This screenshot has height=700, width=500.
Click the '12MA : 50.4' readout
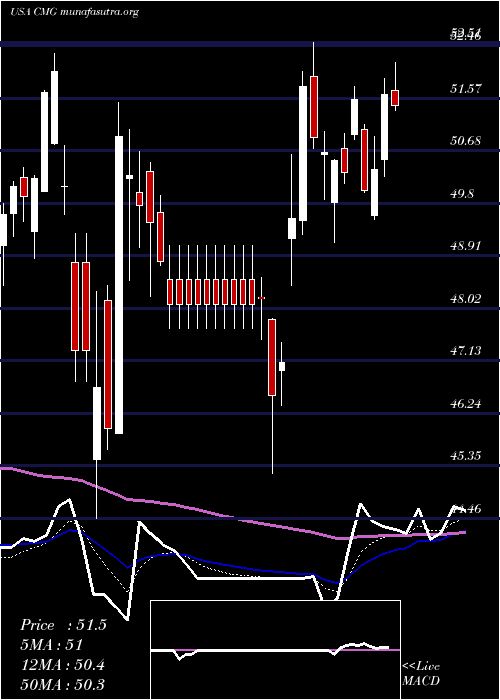(62, 665)
